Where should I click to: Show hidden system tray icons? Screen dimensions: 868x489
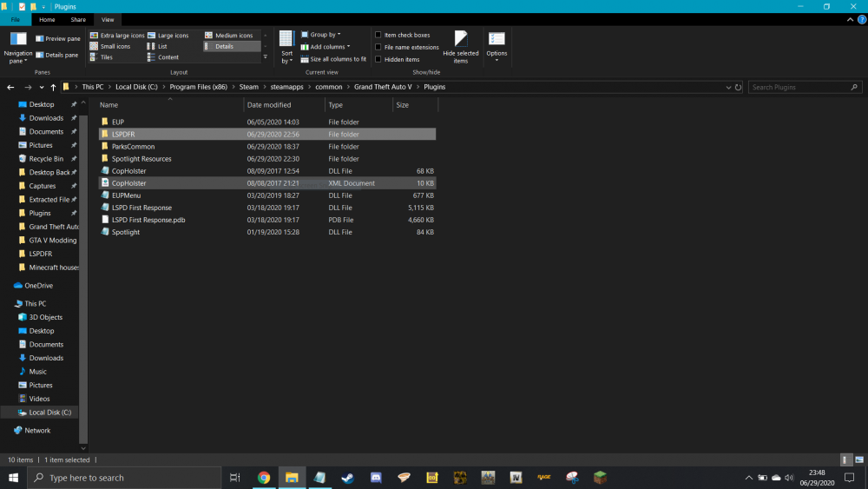pyautogui.click(x=748, y=478)
